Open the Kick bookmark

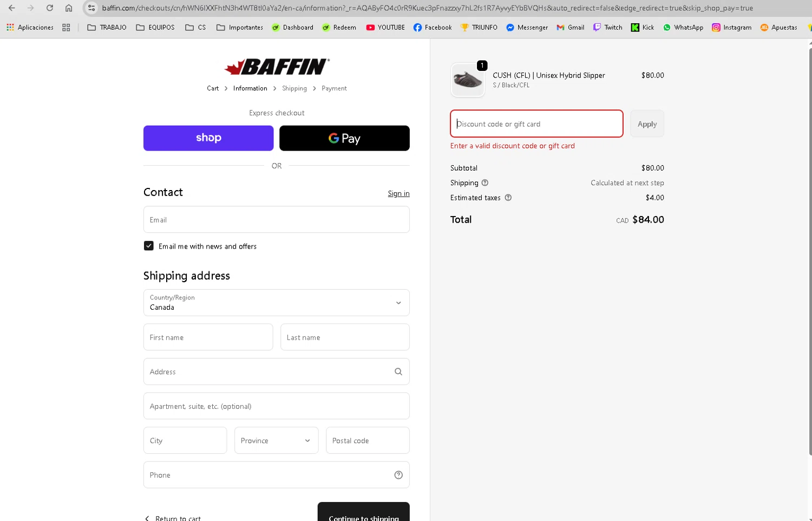(x=643, y=27)
